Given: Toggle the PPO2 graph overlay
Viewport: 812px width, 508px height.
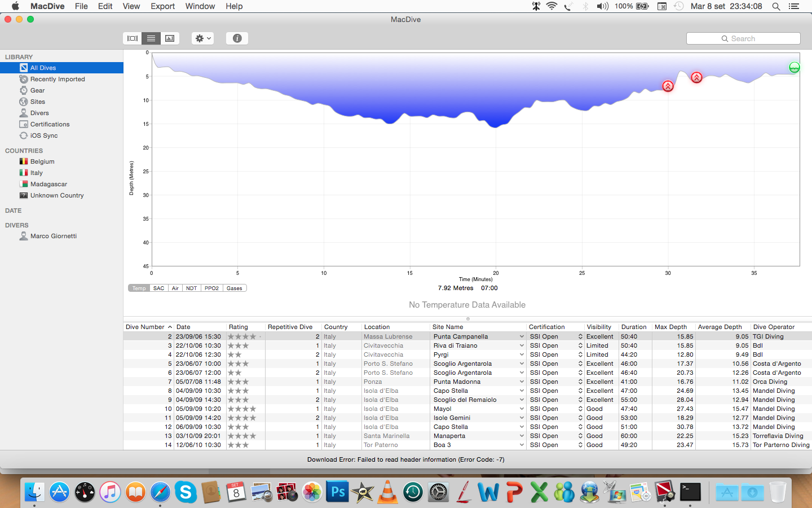Looking at the screenshot, I should point(211,288).
